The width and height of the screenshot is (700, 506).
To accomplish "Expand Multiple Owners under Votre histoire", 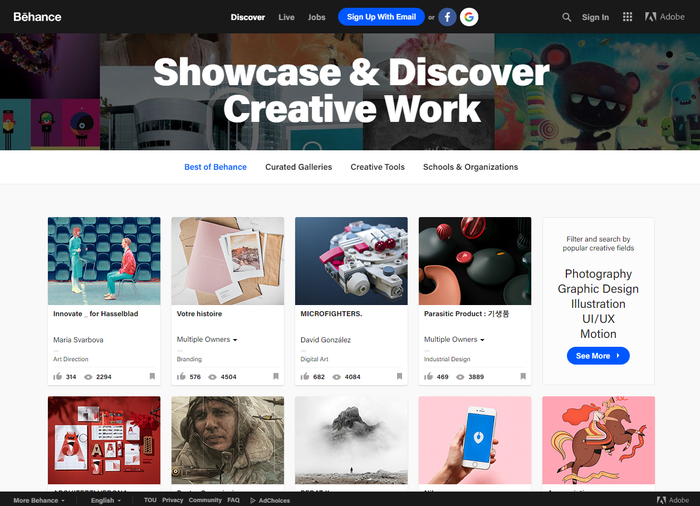I will (207, 339).
